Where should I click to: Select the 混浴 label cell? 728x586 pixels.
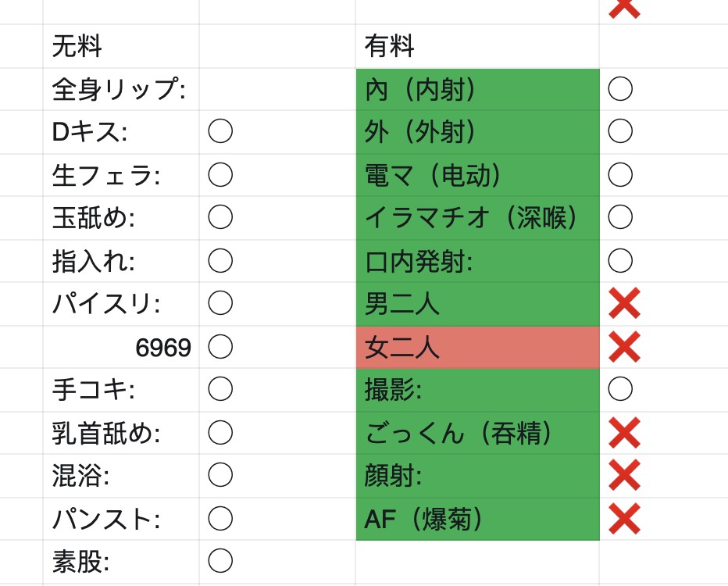[x=121, y=476]
